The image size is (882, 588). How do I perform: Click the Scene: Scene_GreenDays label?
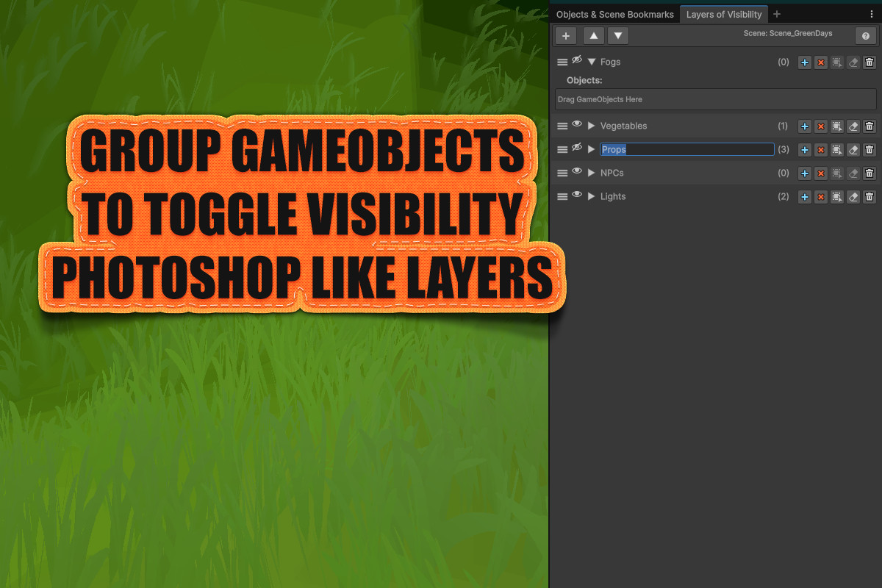788,34
